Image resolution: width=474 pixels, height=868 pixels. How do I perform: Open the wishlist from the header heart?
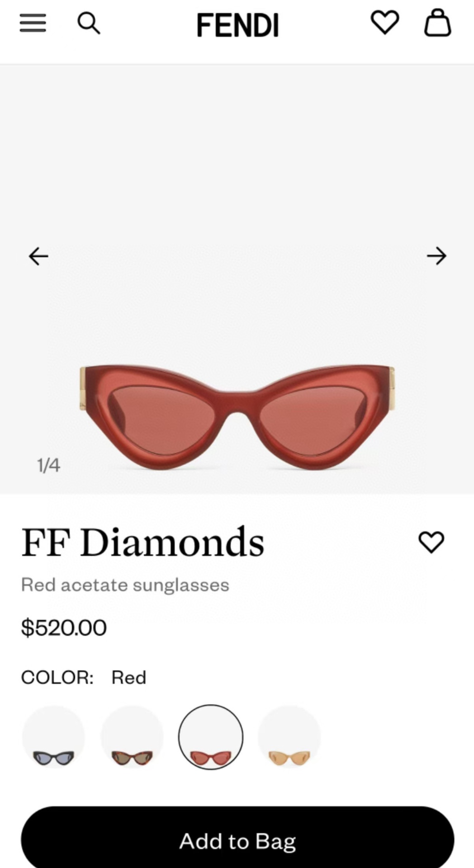pyautogui.click(x=385, y=23)
